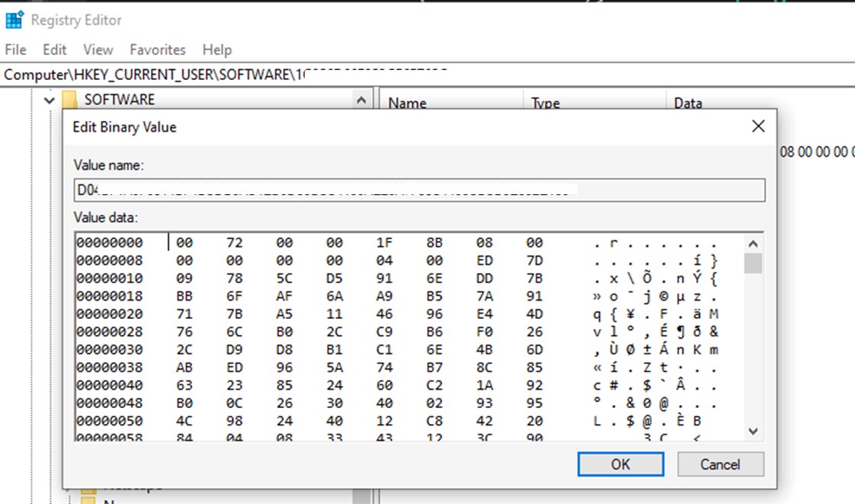Click byte 4C in row 00000050
855x504 pixels.
tap(184, 421)
